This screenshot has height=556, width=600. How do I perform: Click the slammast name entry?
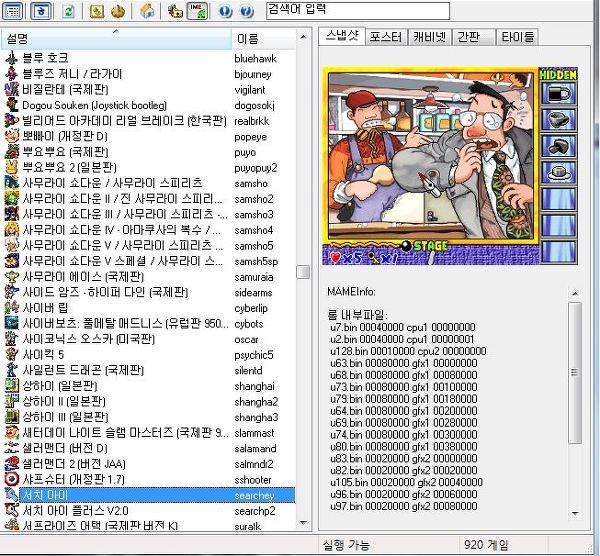[x=254, y=433]
